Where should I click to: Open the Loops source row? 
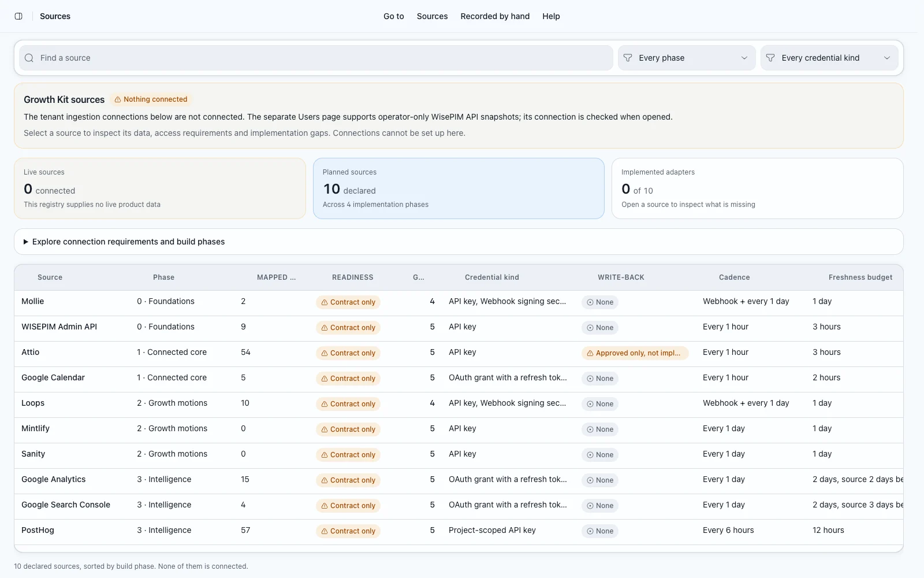tap(459, 404)
